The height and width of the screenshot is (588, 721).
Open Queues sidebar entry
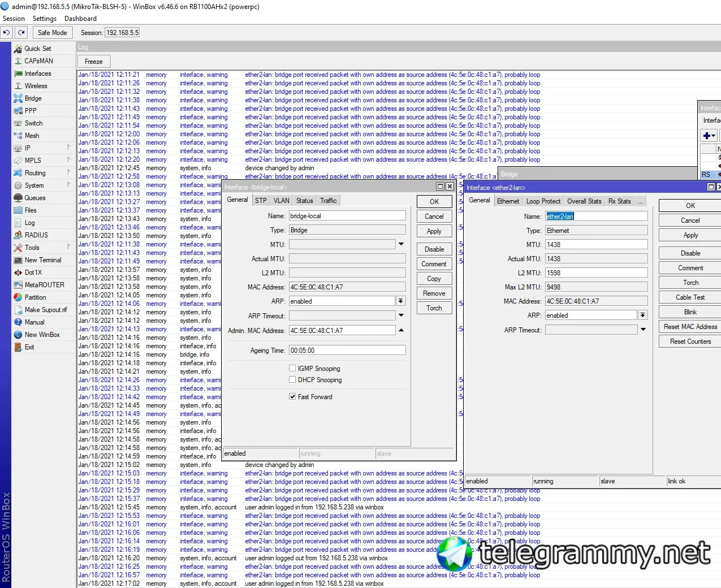tap(34, 198)
